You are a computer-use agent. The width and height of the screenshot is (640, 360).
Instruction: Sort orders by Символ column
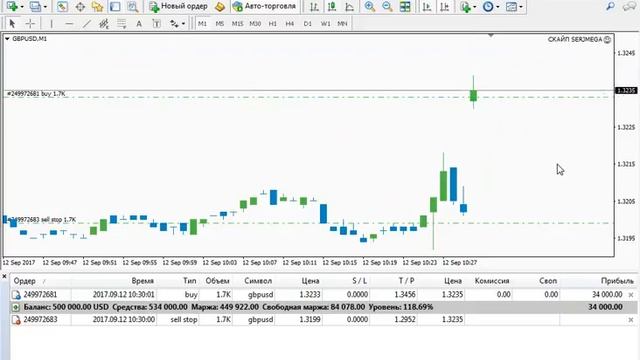tap(258, 281)
